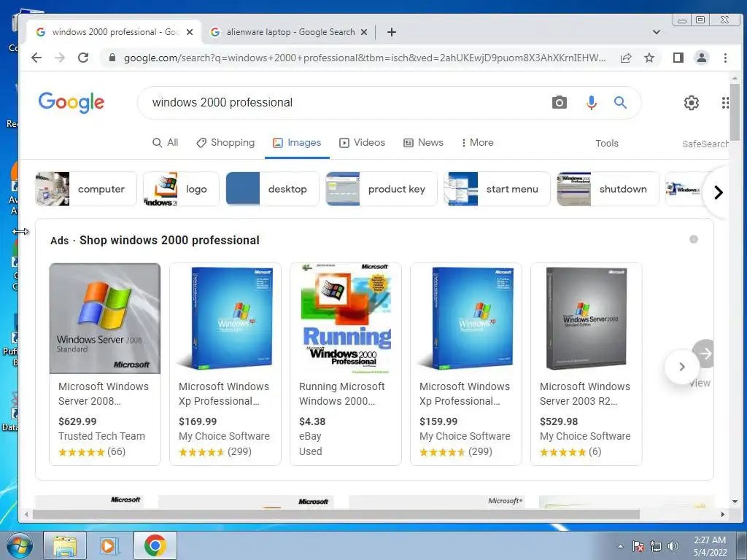Open the Windows Server 2008 product image
747x560 pixels.
coord(105,319)
